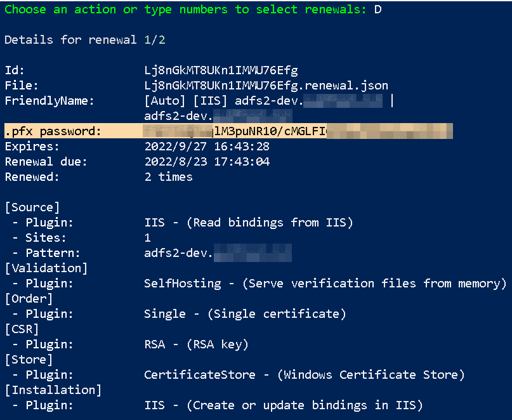The height and width of the screenshot is (420, 512).
Task: Click 'Read bindings from IIS' plugin text
Action: coord(270,223)
